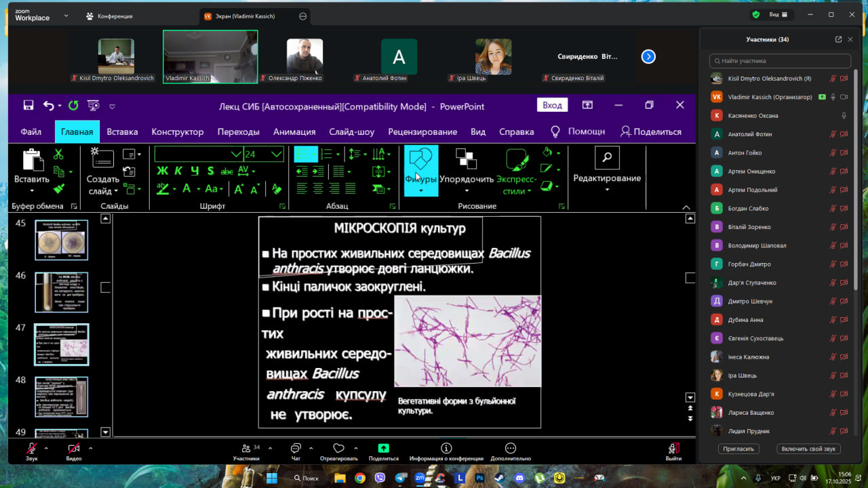Open the Zoom View (Вид) dropdown

(x=778, y=15)
